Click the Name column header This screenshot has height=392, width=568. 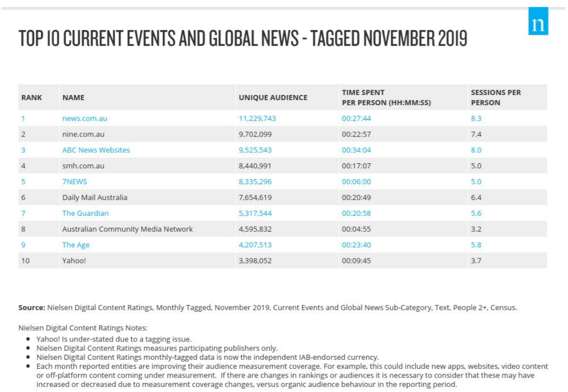coord(73,98)
